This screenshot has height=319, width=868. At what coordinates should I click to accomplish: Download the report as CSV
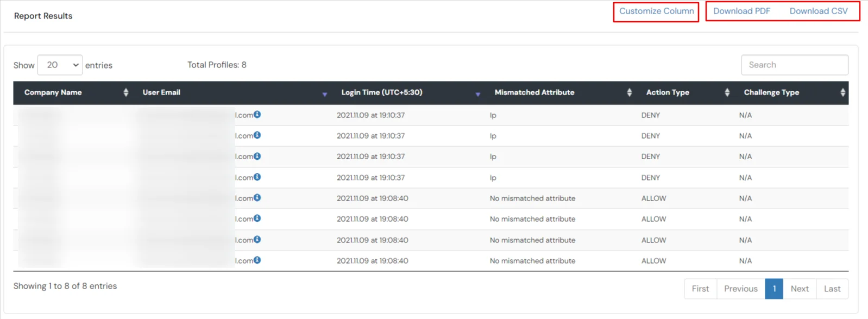(x=819, y=11)
